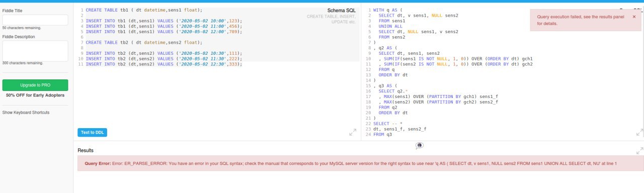Image resolution: width=644 pixels, height=193 pixels.
Task: Click the 'FROM sens1' query line
Action: [392, 21]
